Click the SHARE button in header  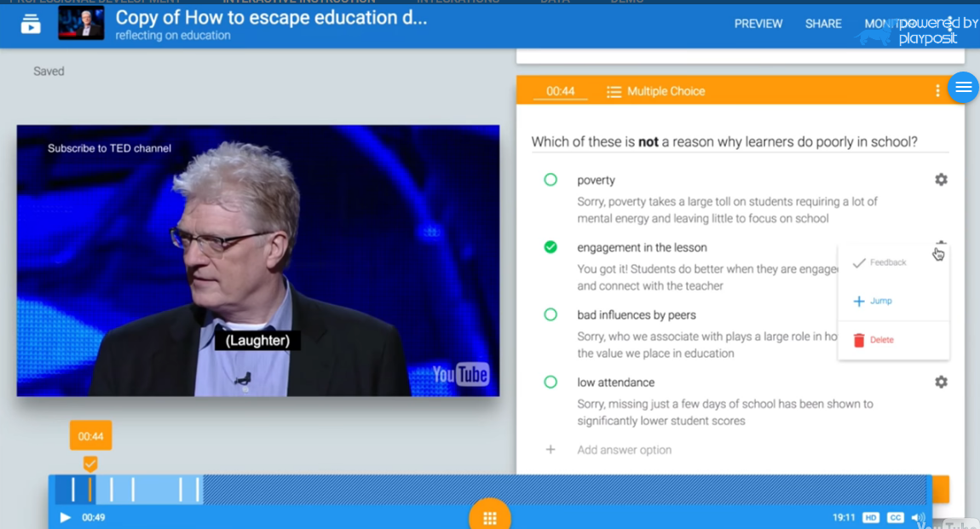tap(823, 24)
